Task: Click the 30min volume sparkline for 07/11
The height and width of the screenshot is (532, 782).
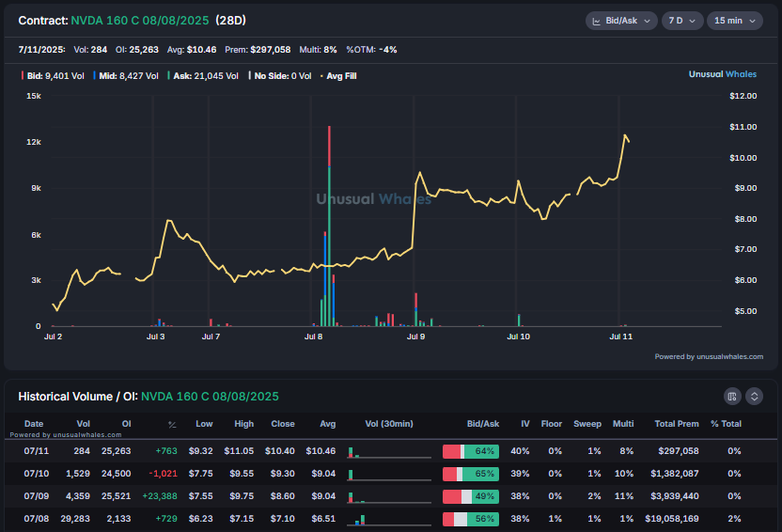Action: coord(389,452)
